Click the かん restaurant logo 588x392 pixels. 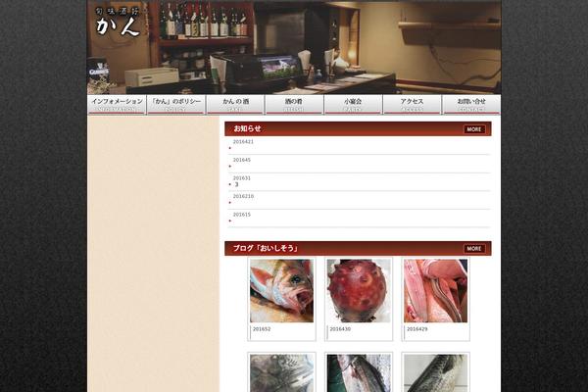[x=119, y=23]
